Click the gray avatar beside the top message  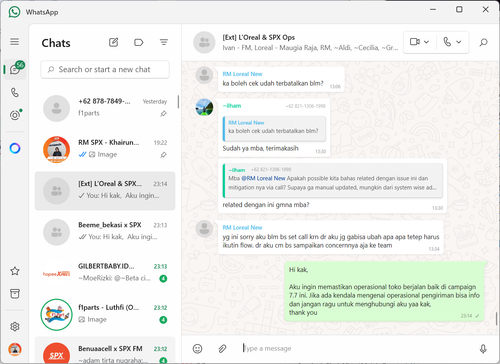pyautogui.click(x=204, y=75)
